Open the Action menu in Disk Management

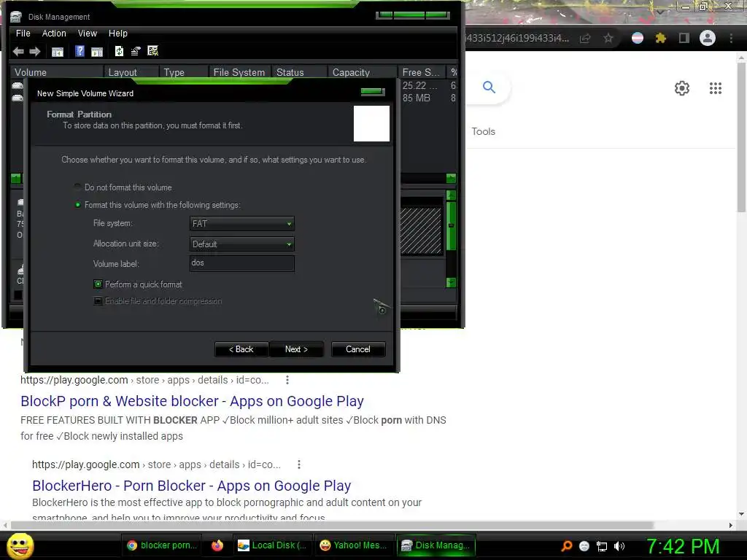pyautogui.click(x=54, y=34)
